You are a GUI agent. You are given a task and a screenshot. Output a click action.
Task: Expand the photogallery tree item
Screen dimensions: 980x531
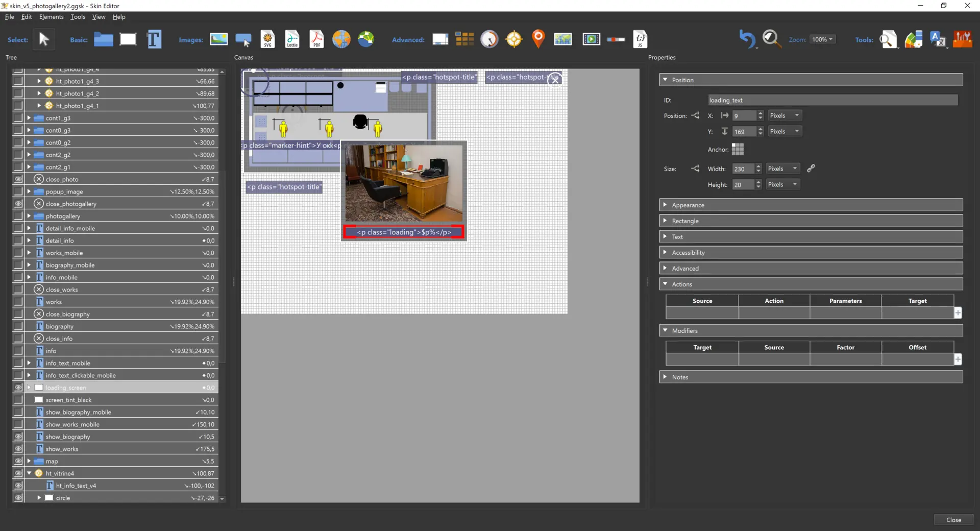tap(29, 216)
